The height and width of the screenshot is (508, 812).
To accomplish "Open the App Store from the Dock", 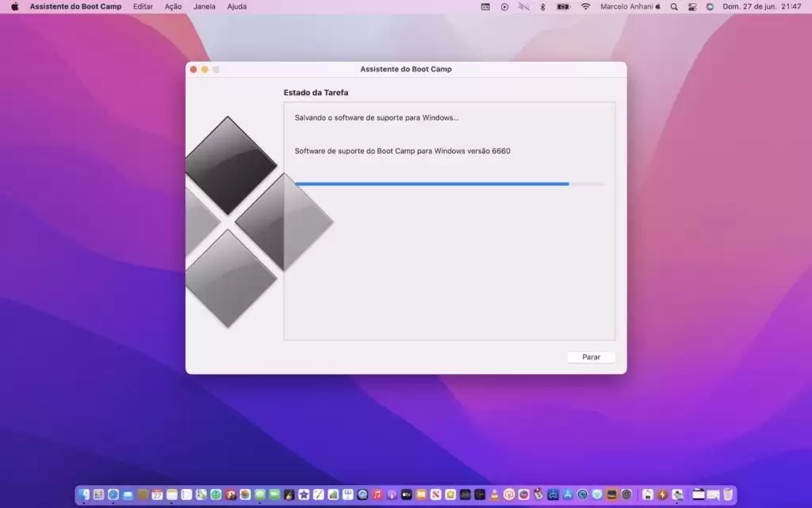I will [568, 495].
